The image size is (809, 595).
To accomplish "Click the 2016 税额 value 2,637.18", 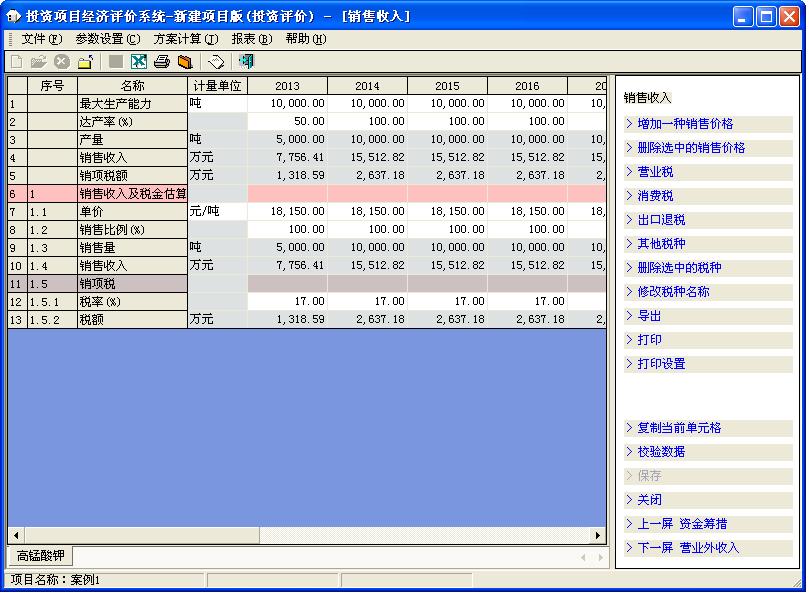I will tap(527, 319).
